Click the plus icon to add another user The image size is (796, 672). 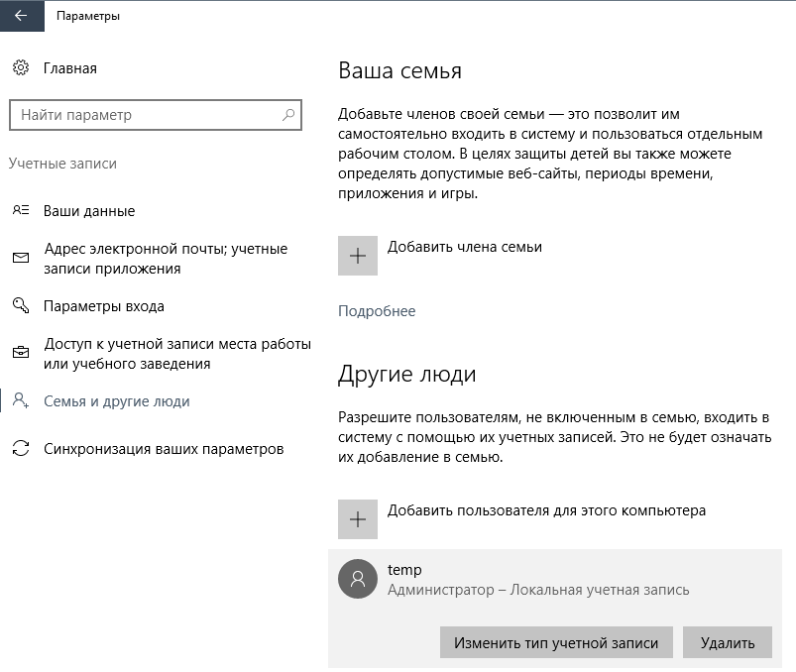(x=358, y=519)
